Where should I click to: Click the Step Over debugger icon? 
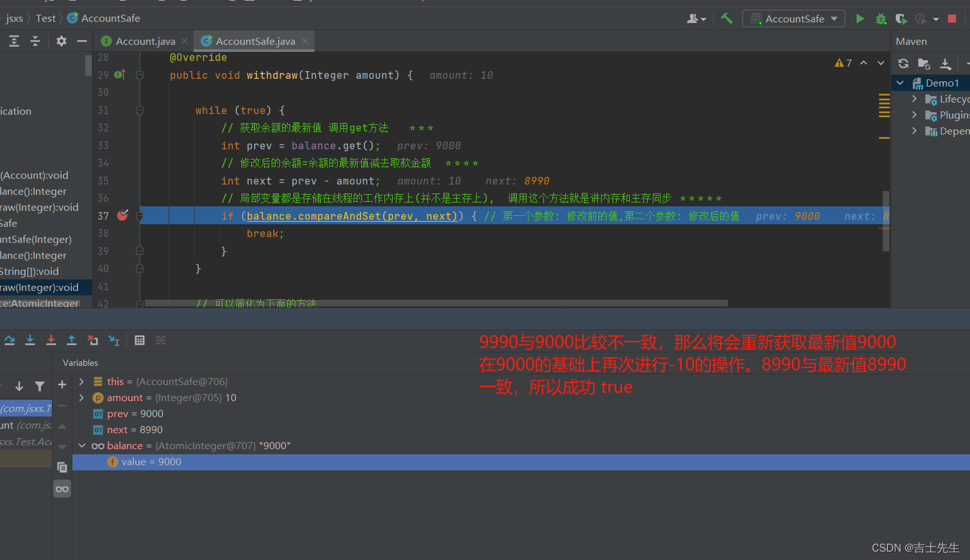[10, 340]
